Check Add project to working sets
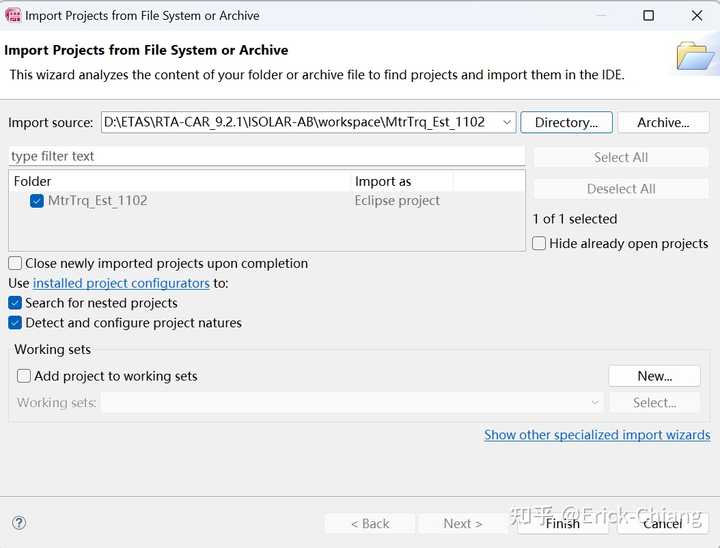Viewport: 720px width, 548px height. coord(24,377)
